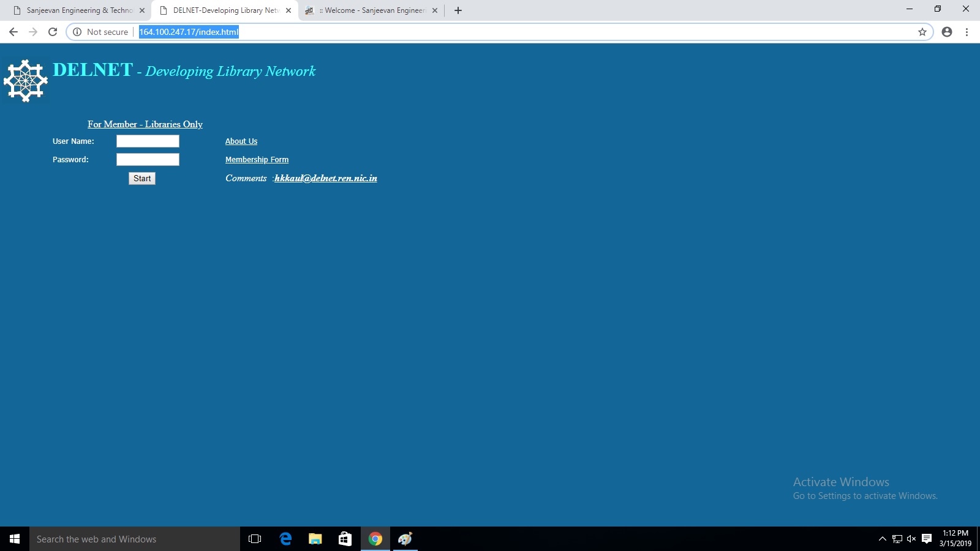Click the browser forward arrow

click(33, 32)
